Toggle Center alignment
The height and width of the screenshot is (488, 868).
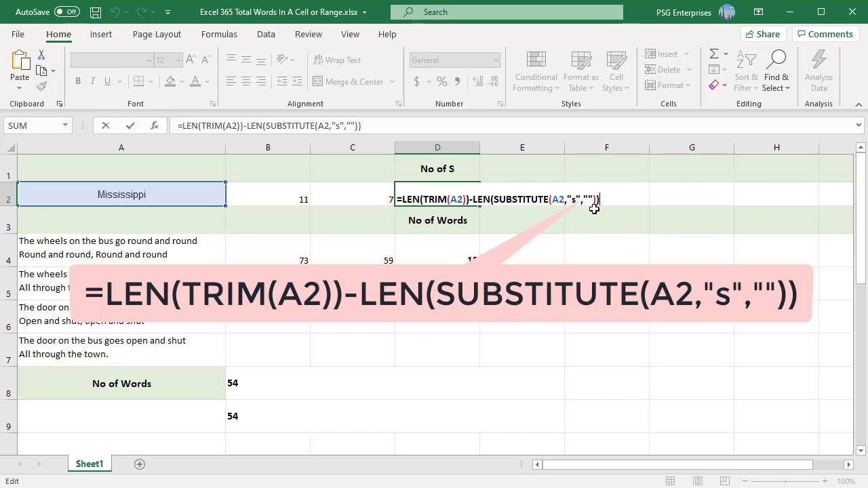pos(246,81)
